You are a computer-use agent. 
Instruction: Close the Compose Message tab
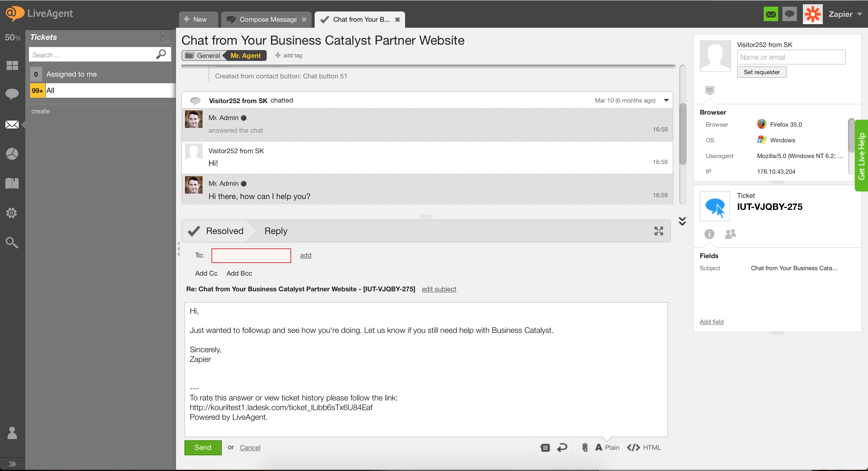(x=304, y=20)
